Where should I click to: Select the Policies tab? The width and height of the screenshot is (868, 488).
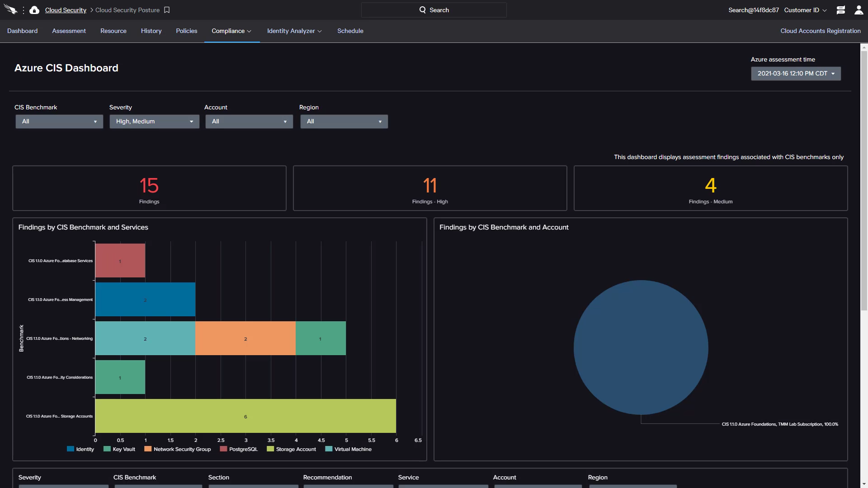click(x=187, y=31)
